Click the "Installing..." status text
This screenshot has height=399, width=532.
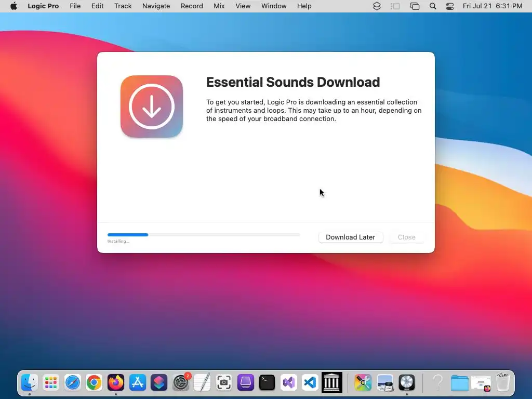[x=118, y=241]
